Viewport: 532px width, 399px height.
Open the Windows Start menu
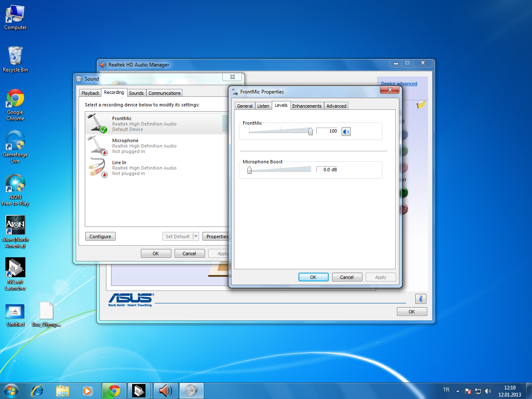coord(11,391)
